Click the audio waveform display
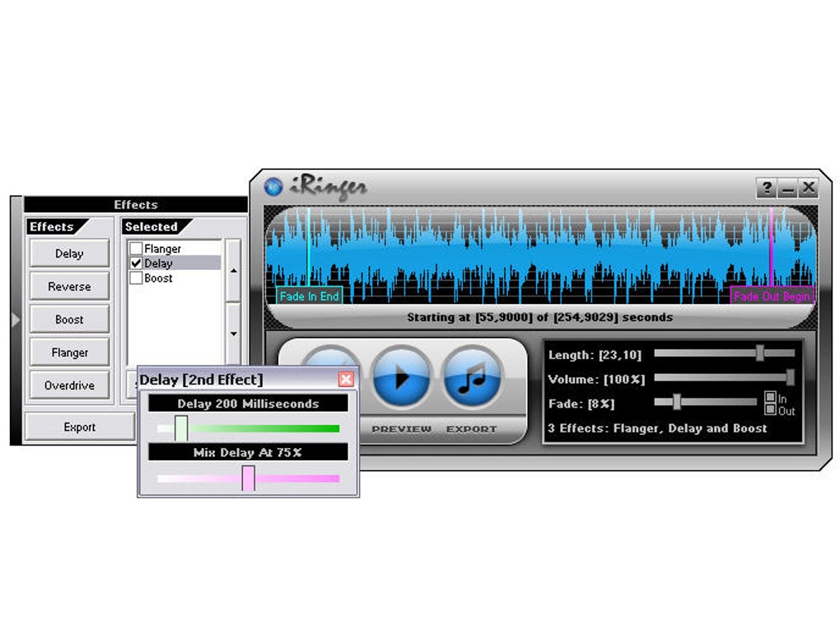The width and height of the screenshot is (840, 635). click(x=540, y=256)
